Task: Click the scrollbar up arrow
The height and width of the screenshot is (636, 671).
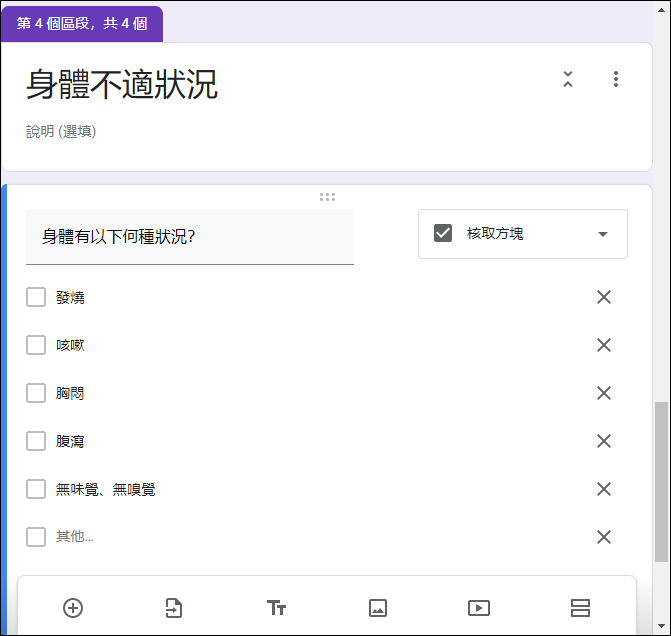Action: [661, 10]
